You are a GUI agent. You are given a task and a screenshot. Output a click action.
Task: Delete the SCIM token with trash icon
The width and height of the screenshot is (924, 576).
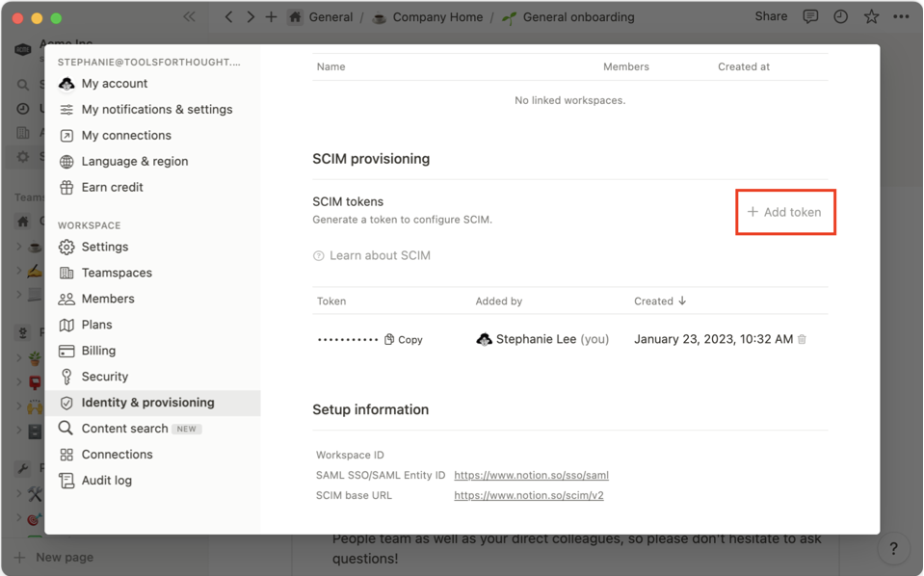tap(802, 339)
